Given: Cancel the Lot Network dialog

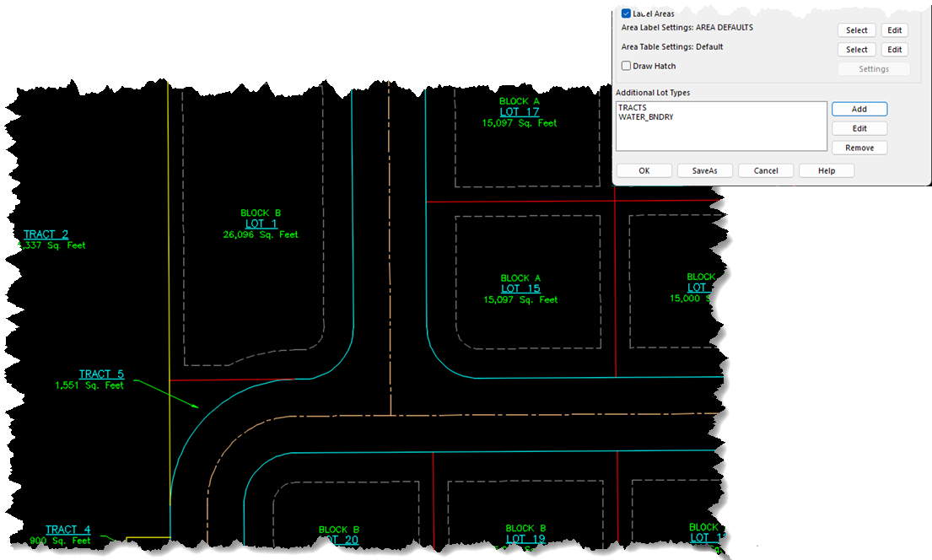Looking at the screenshot, I should 765,170.
